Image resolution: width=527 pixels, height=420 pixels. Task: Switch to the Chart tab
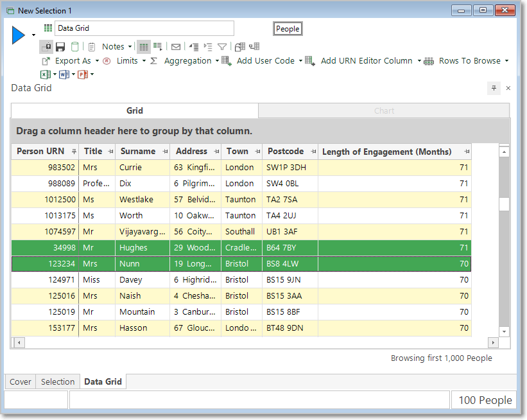click(x=384, y=111)
